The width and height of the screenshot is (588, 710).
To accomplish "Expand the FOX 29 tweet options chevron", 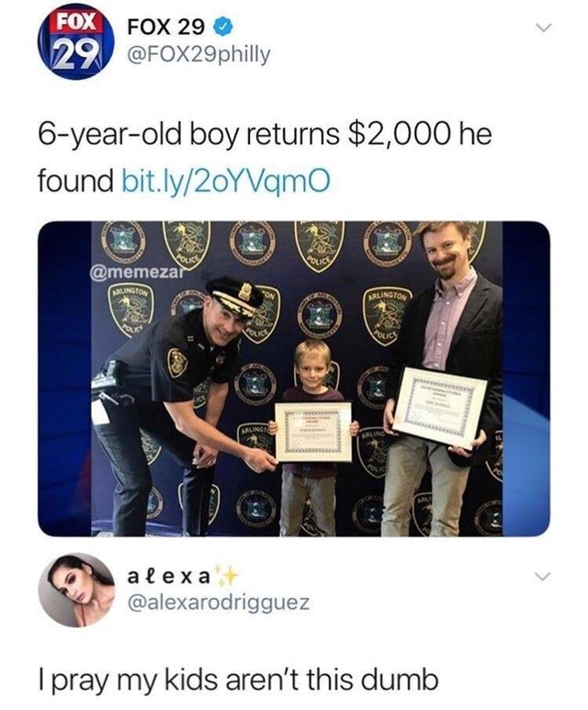I will point(542,28).
